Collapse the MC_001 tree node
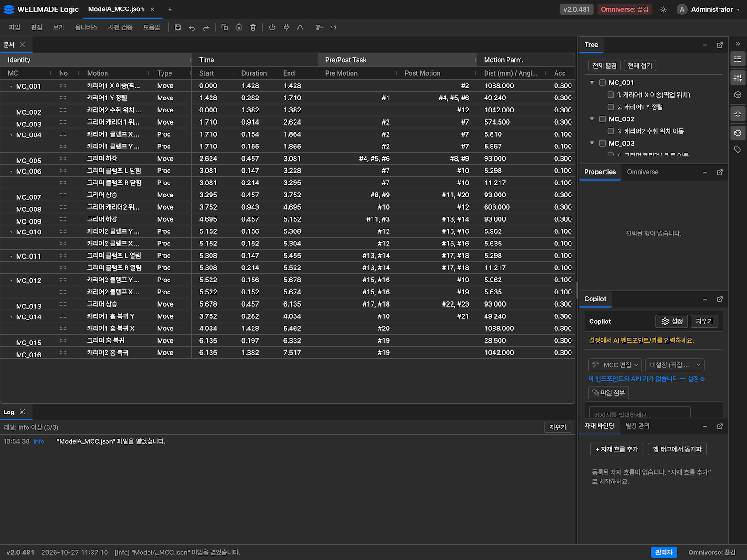 (592, 83)
